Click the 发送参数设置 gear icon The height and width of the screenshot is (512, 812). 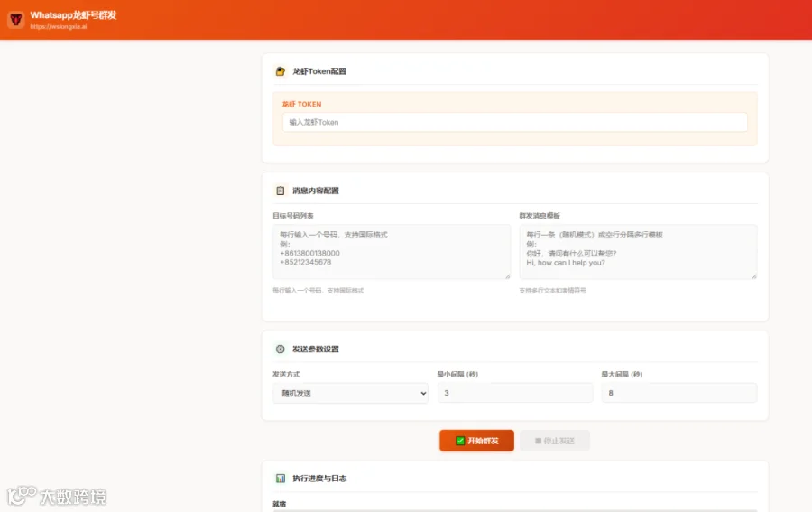(281, 349)
